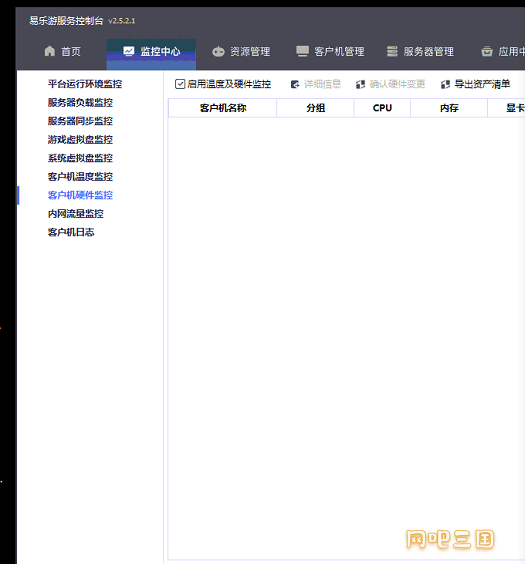The height and width of the screenshot is (564, 525).
Task: Open 服务器同步监控 page
Action: pyautogui.click(x=80, y=121)
